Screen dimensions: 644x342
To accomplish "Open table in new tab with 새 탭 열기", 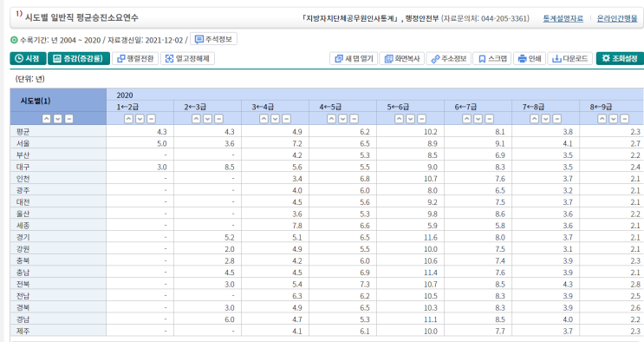I will [x=354, y=58].
